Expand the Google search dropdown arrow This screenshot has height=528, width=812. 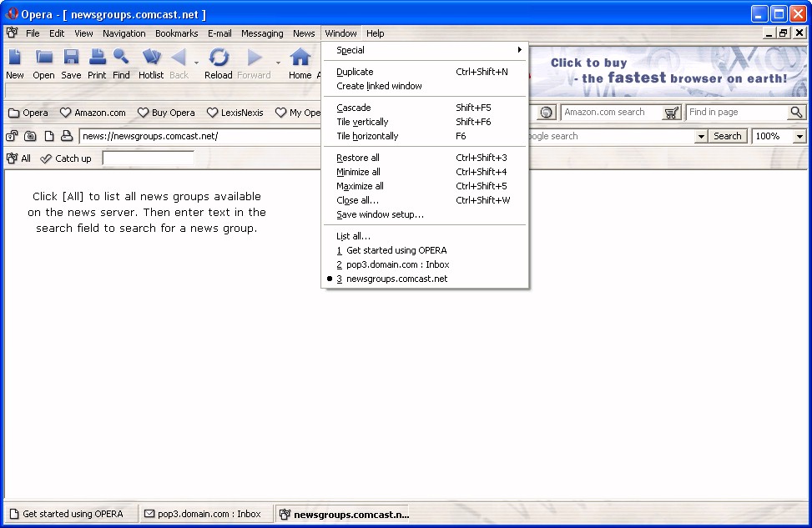tap(700, 136)
